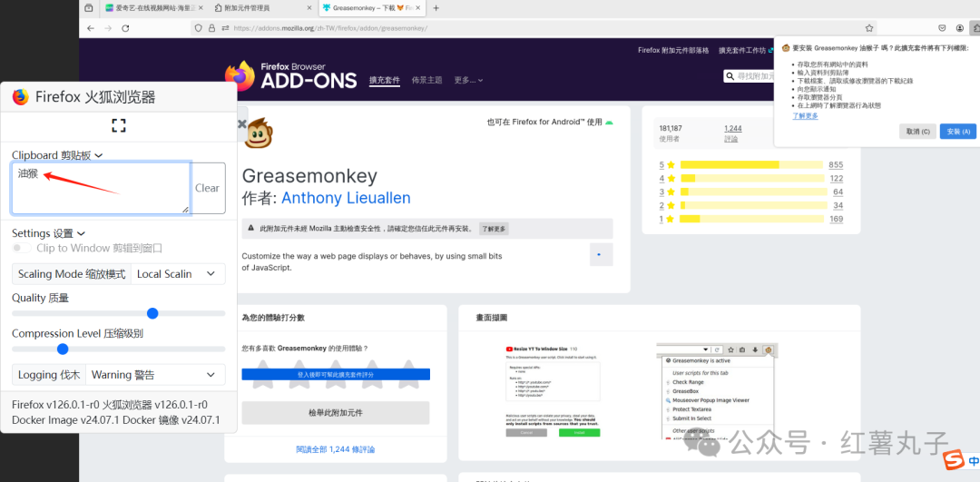Open the Logging level dropdown
The width and height of the screenshot is (980, 482).
[155, 375]
